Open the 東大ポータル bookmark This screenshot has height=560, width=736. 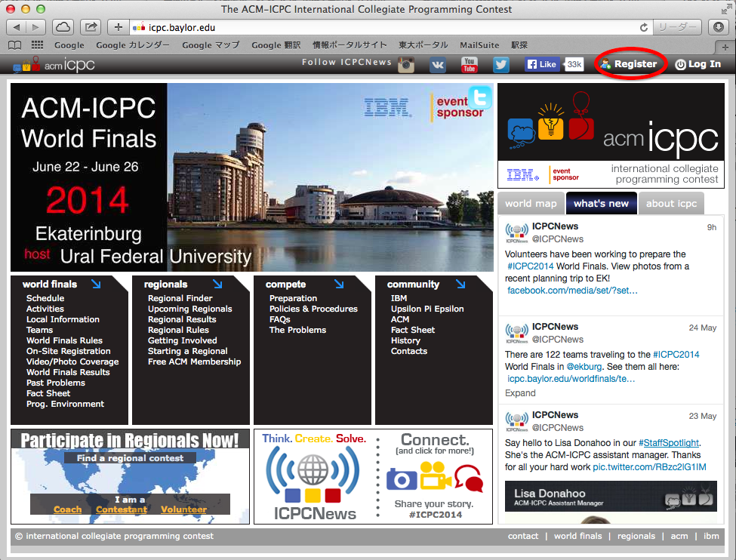[423, 45]
